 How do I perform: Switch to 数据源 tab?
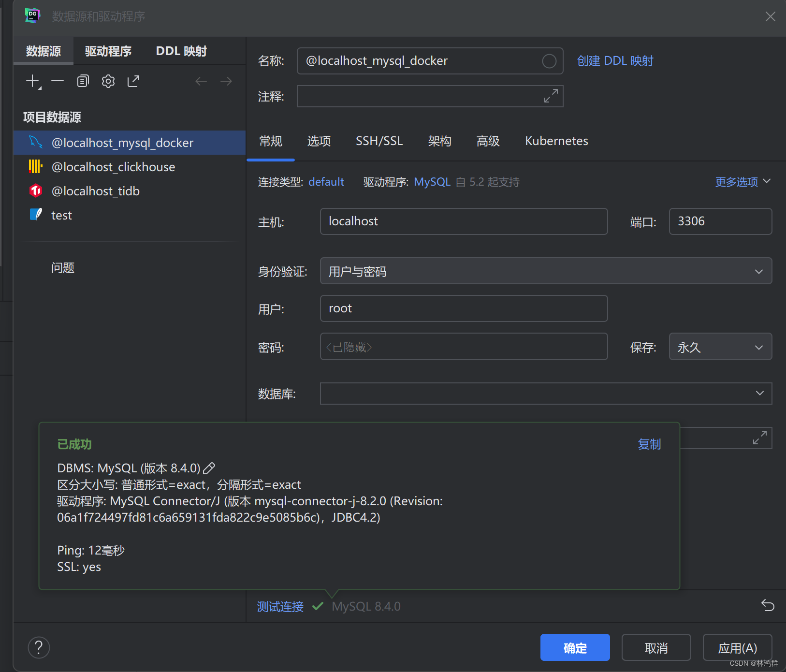coord(44,51)
